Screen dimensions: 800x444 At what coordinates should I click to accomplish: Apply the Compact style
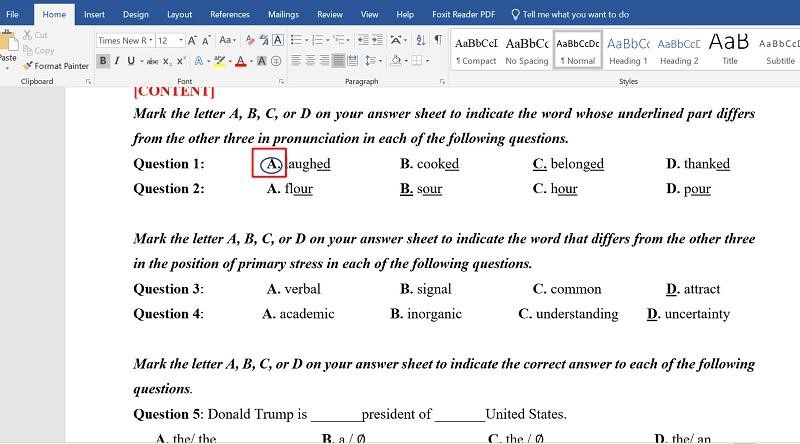tap(476, 51)
